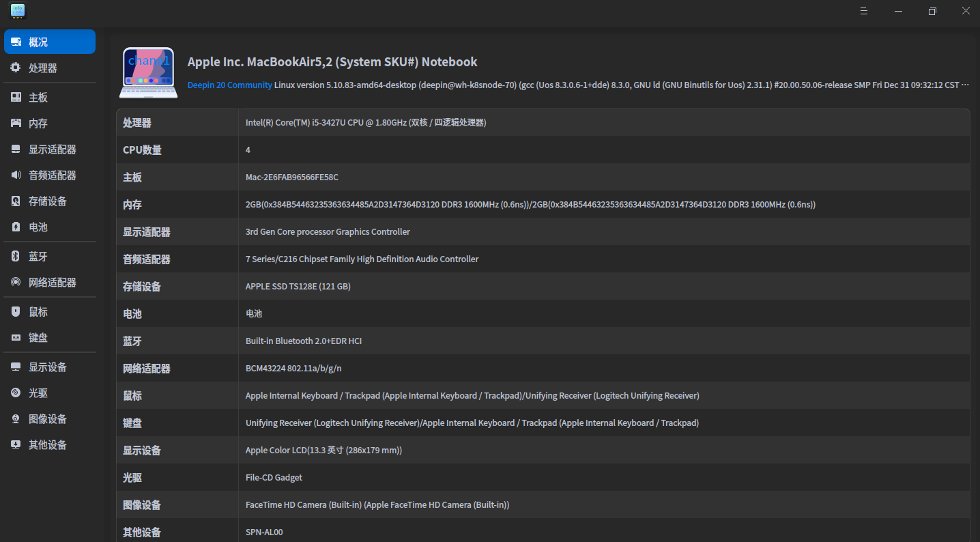
Task: Click the FaceTime HD Camera value
Action: pyautogui.click(x=377, y=505)
